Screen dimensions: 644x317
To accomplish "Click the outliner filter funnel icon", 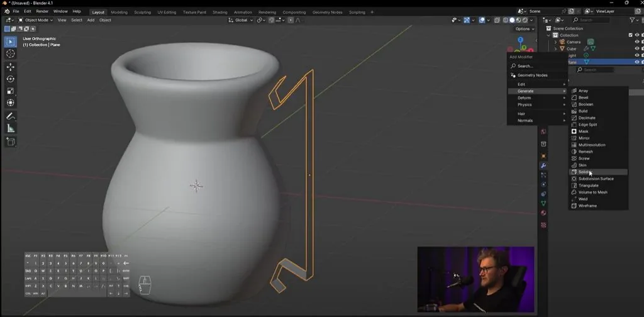I will (632, 19).
